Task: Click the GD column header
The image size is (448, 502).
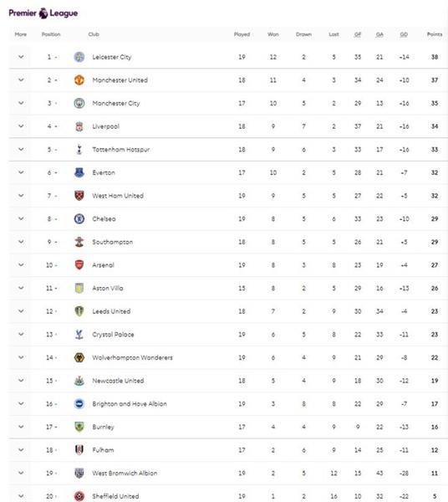Action: coord(404,34)
